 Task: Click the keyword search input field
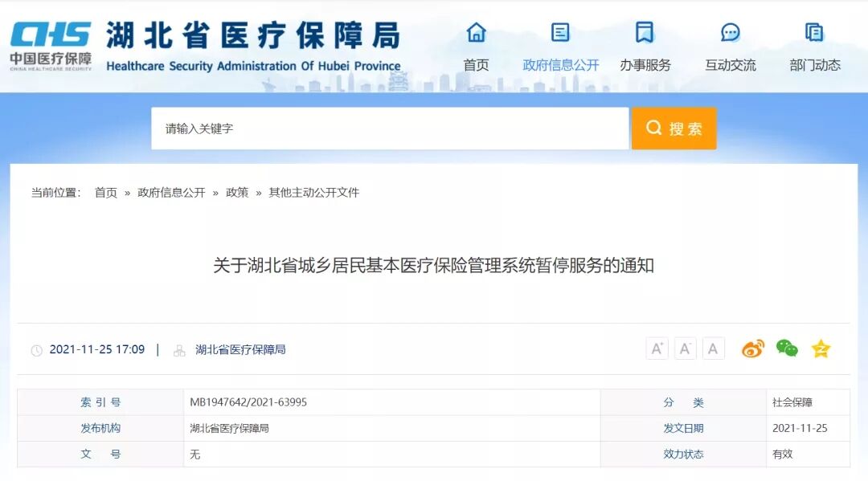(390, 128)
